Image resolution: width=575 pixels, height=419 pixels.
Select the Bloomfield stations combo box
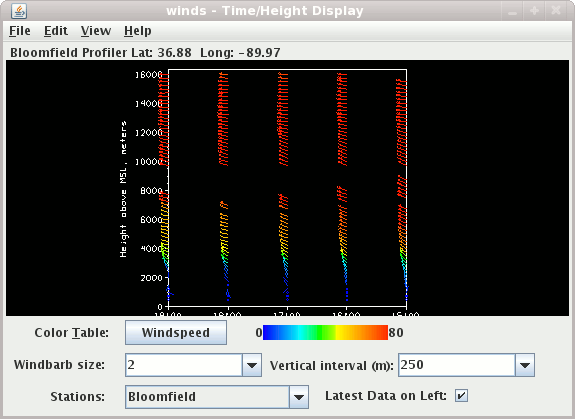217,397
